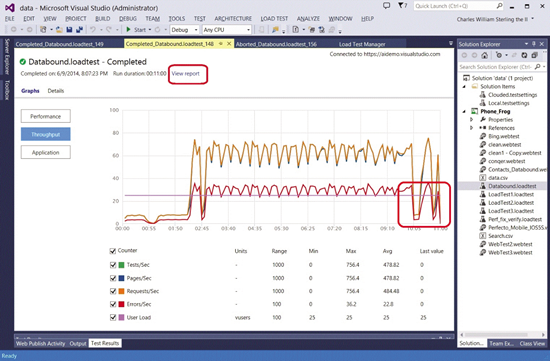The image size is (550, 361).
Task: Click the Pending Changes Filter icon
Action: tap(498, 55)
